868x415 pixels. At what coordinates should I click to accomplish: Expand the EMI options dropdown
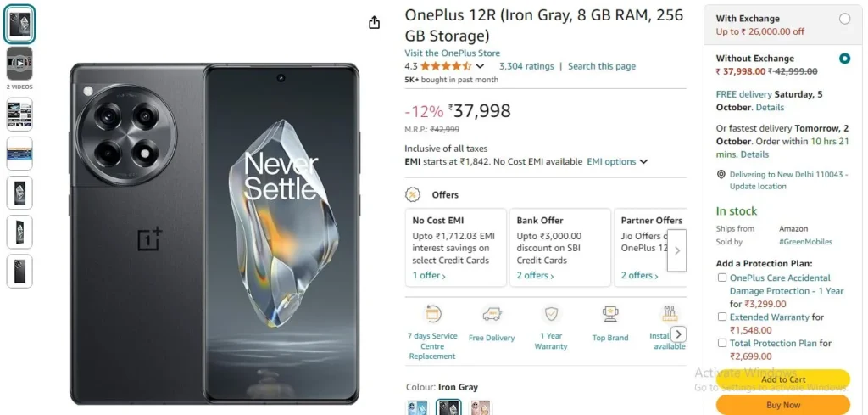pyautogui.click(x=617, y=162)
